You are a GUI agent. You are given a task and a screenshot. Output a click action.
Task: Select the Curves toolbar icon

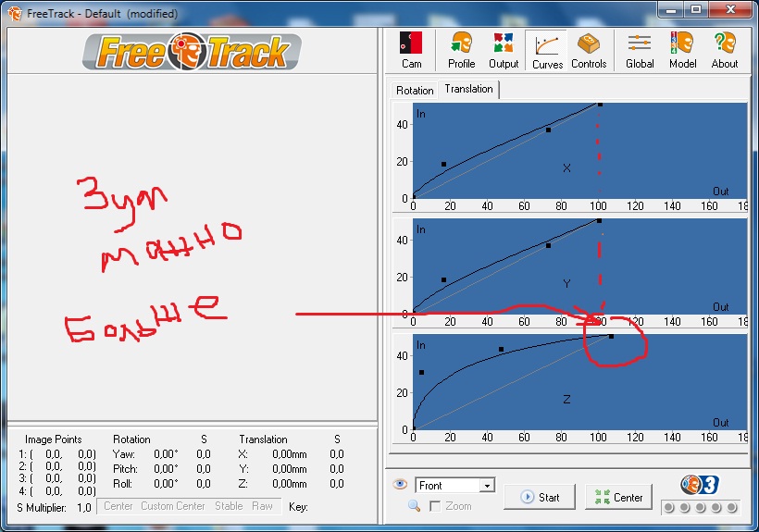(547, 50)
